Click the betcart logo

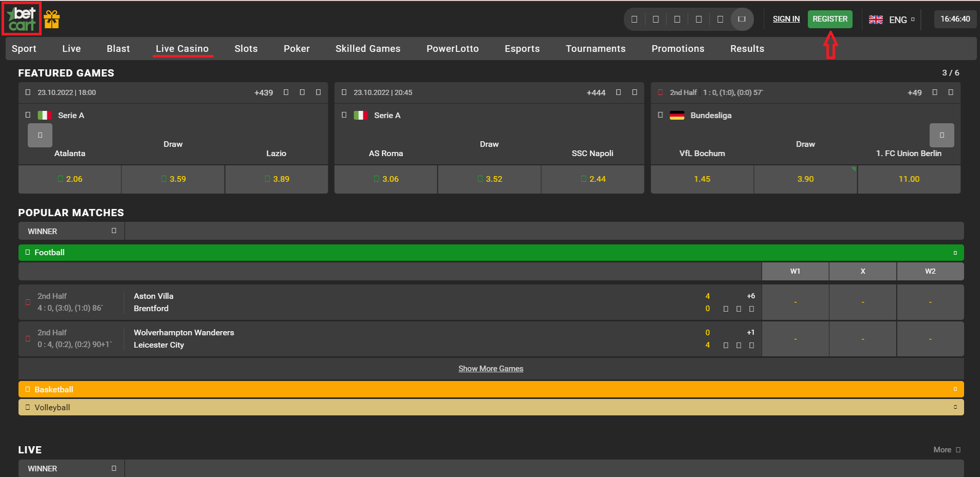pyautogui.click(x=22, y=20)
